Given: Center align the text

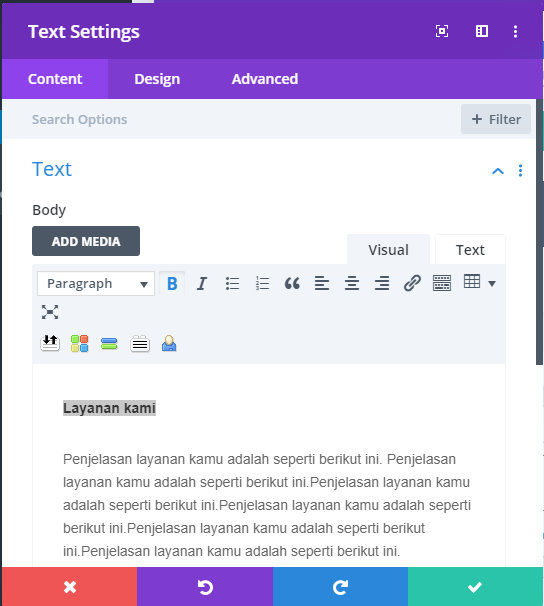Looking at the screenshot, I should (x=352, y=283).
